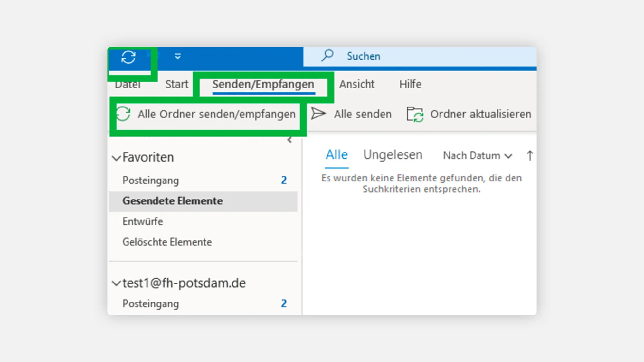Open the Hilfe ribbon tab
This screenshot has height=362, width=644.
410,84
